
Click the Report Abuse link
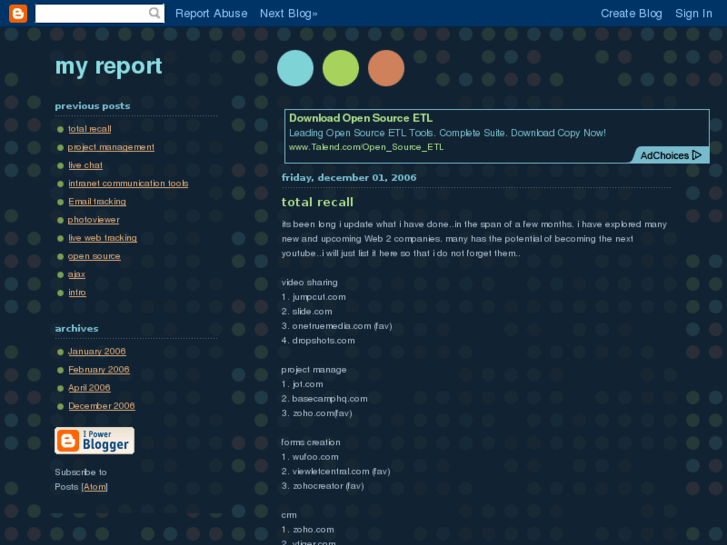pos(211,13)
